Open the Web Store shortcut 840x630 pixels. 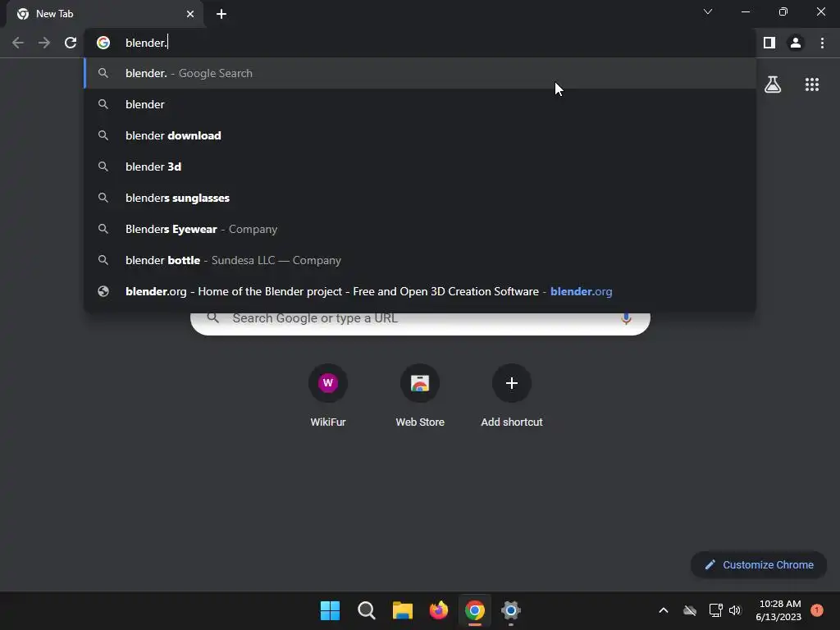coord(420,395)
